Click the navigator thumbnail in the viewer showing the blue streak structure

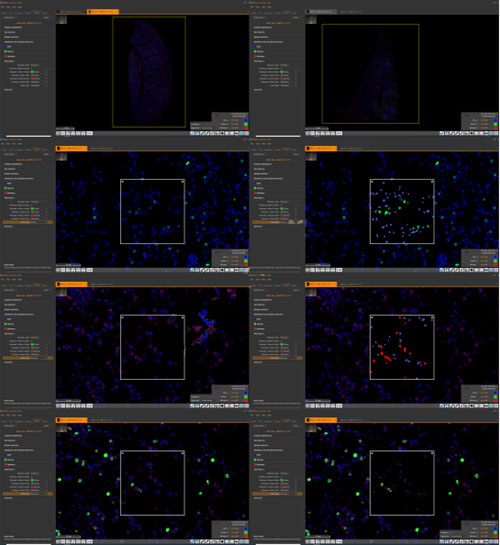(x=62, y=292)
